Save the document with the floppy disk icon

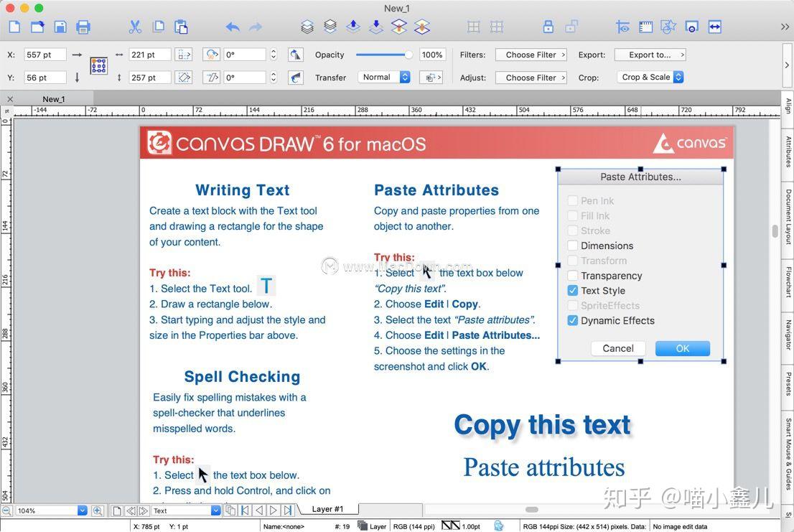(60, 27)
